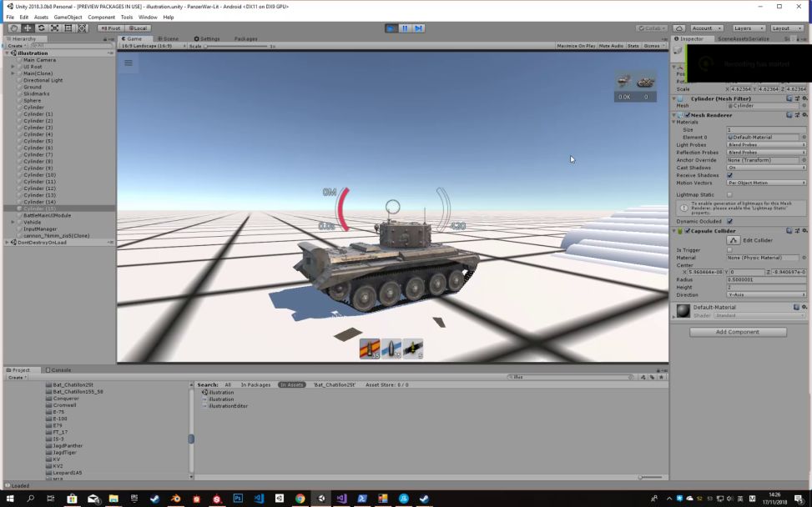The image size is (812, 507).
Task: Click the Add Component button
Action: 738,332
